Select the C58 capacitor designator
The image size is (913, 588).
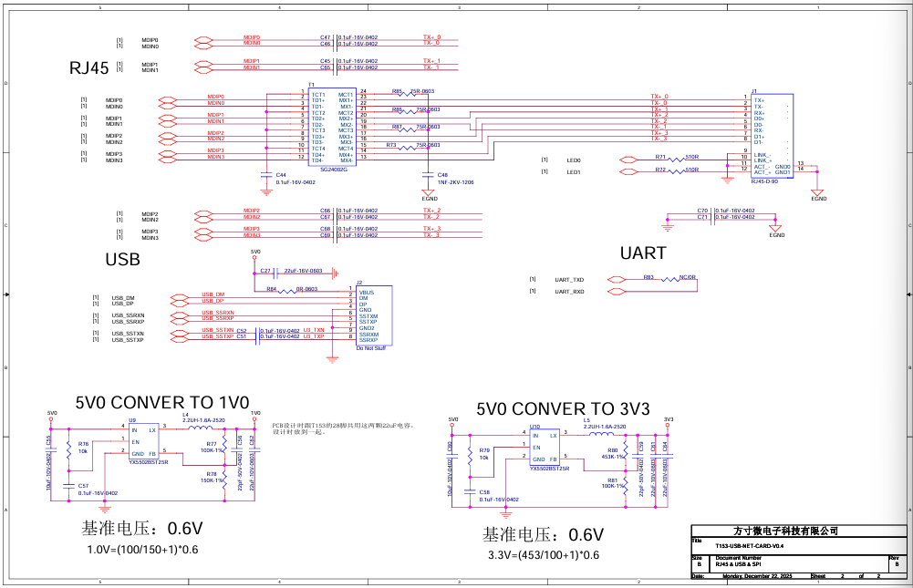[484, 492]
